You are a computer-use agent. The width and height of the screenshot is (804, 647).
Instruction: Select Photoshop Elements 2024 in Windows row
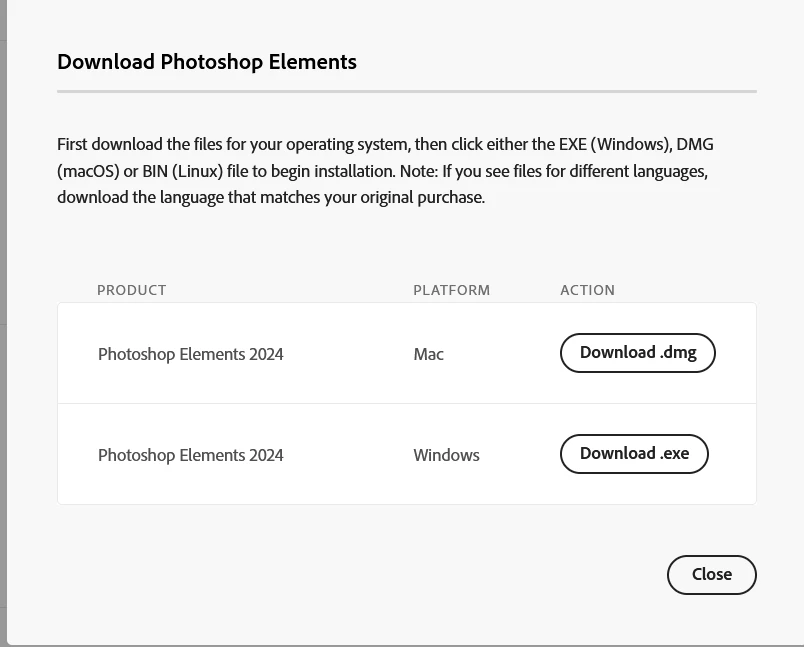click(x=190, y=455)
